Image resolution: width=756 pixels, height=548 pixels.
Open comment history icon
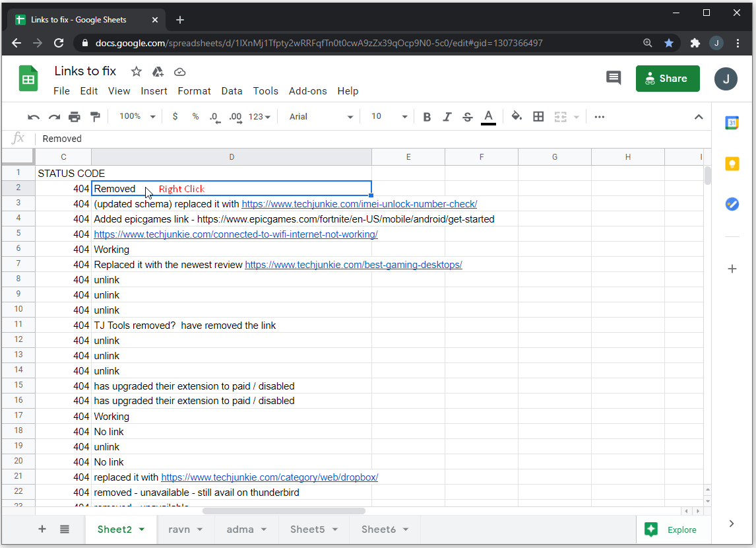tap(614, 78)
